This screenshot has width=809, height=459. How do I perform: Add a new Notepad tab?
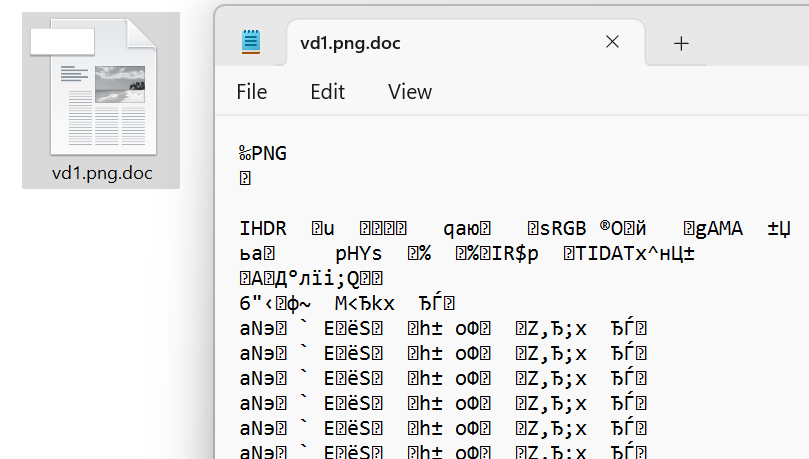(x=681, y=43)
